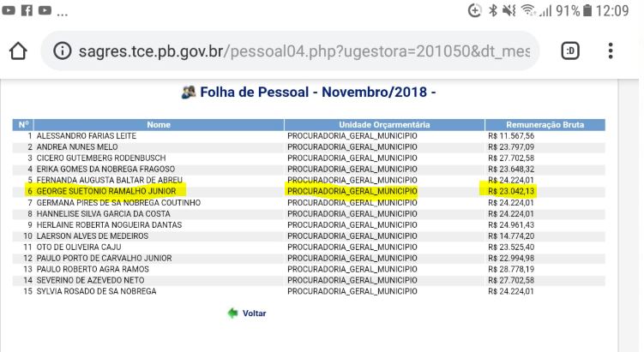Click the highlighted R$ 23.042,13 value
Viewport: 644px width, 352px height.
(511, 191)
